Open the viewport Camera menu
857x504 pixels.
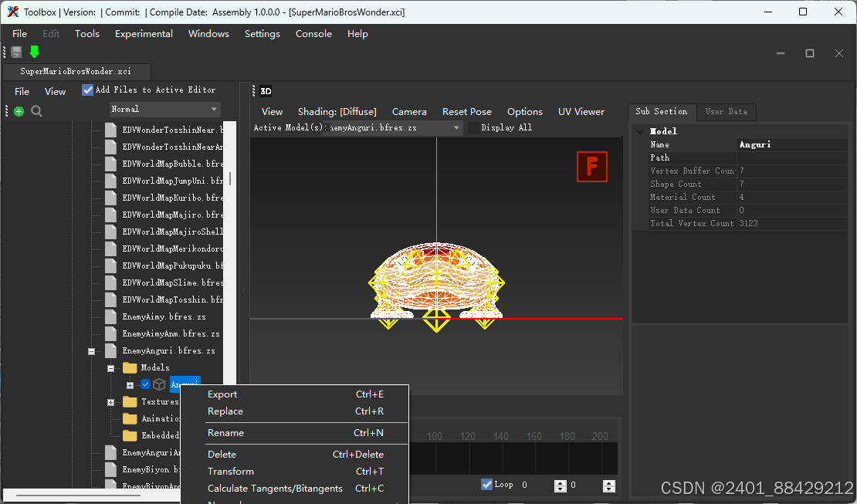pyautogui.click(x=409, y=111)
